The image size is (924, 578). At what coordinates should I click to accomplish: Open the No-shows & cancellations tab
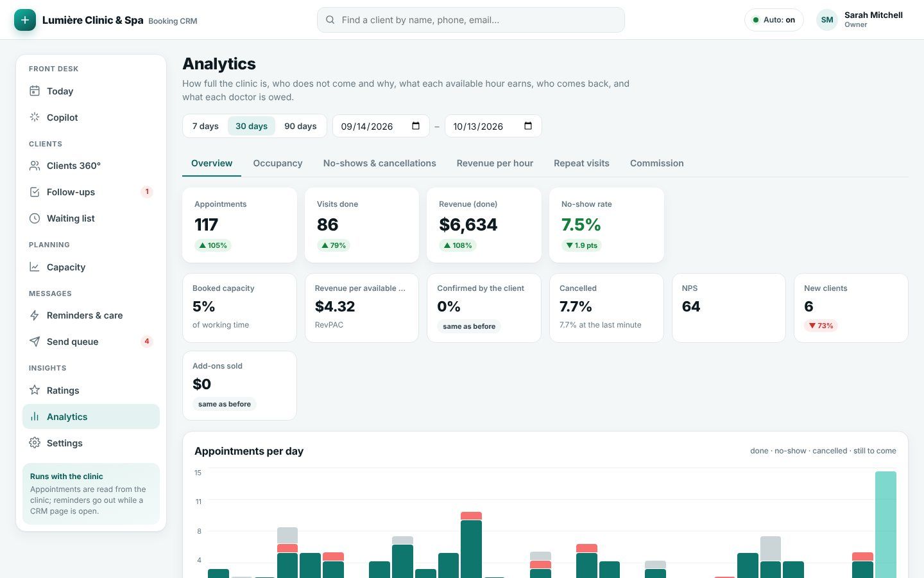click(380, 163)
